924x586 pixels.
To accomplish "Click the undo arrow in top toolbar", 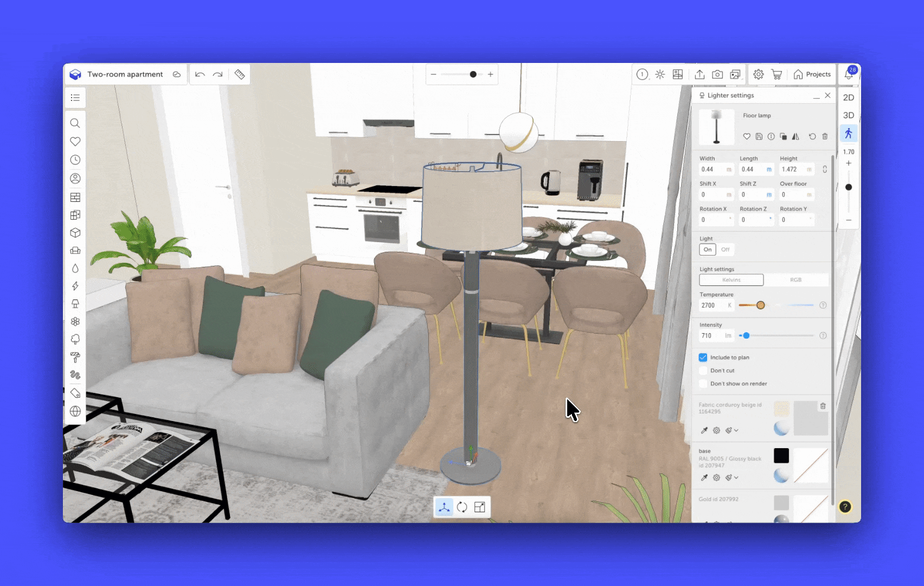I will click(x=200, y=74).
